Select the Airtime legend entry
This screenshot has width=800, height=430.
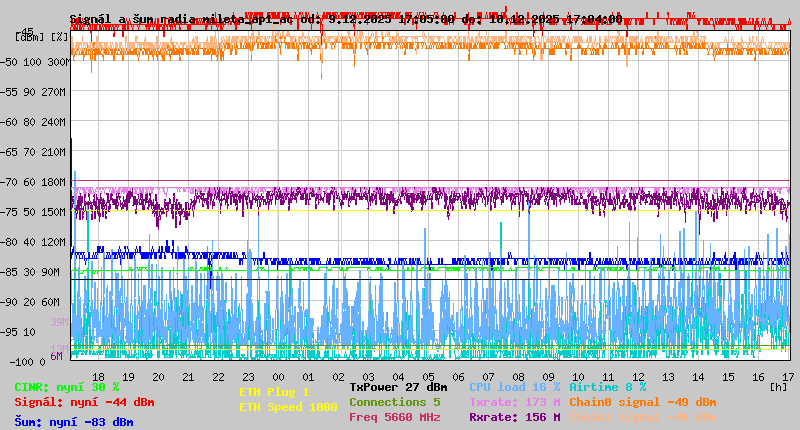607,386
